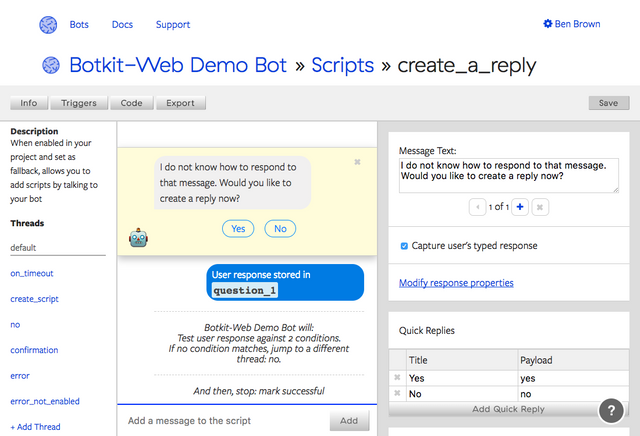Viewport: 640px width, 436px height.
Task: Click the Add Quick Reply button
Action: coord(509,409)
